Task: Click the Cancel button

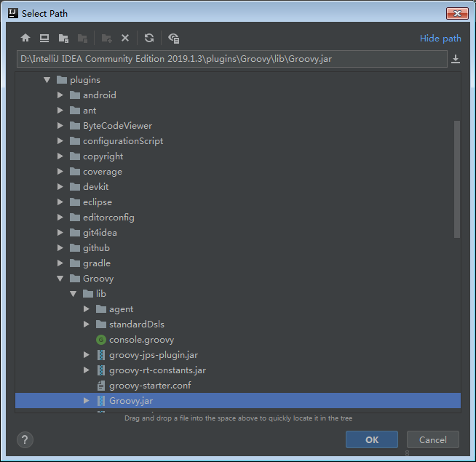Action: [x=432, y=439]
